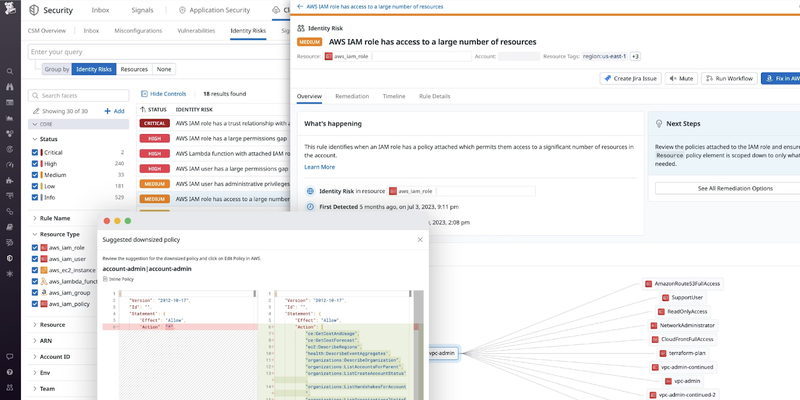Expand the Account ID facet

pos(35,356)
